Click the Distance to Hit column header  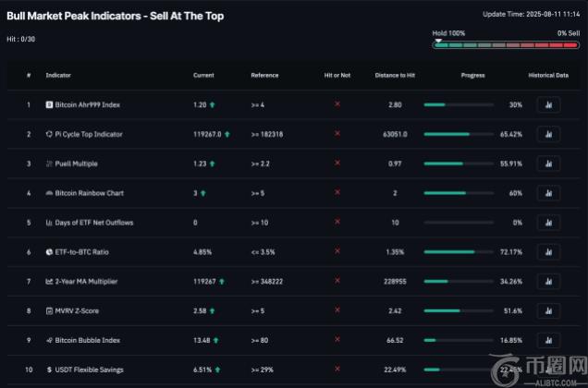pyautogui.click(x=394, y=75)
